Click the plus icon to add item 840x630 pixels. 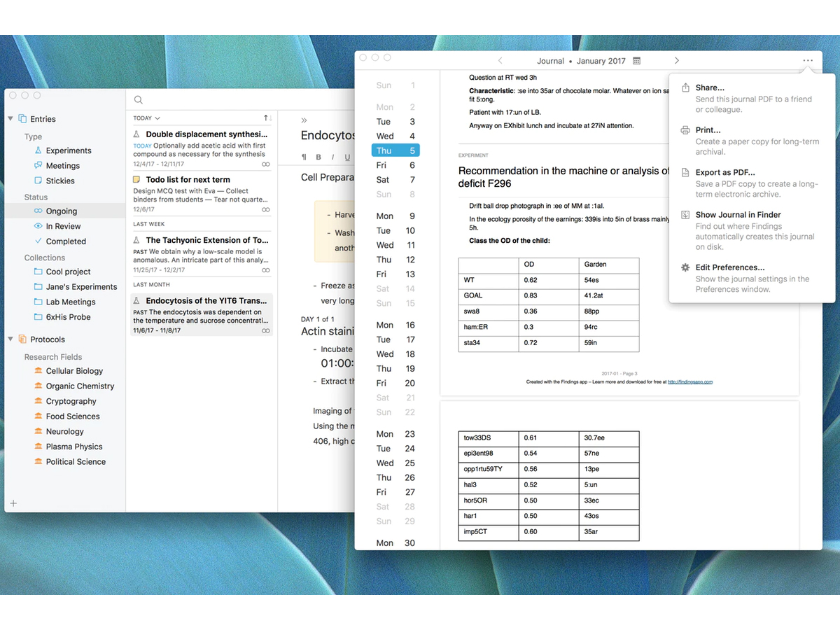coord(13,503)
